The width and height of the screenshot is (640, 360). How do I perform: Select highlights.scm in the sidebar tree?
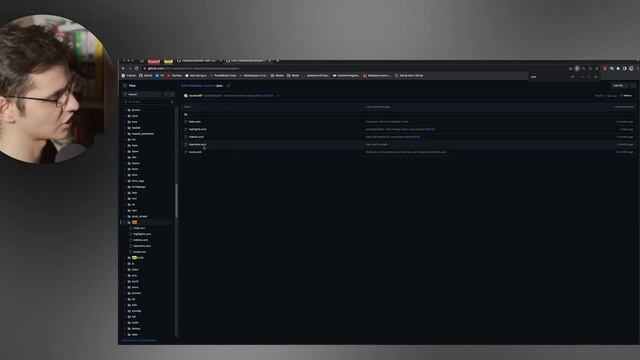pos(142,234)
